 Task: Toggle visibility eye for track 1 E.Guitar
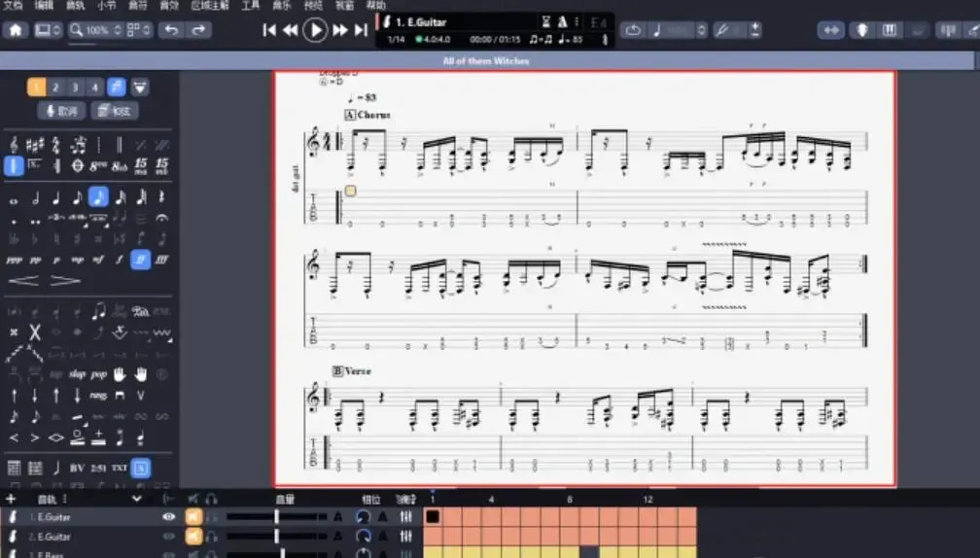pos(169,517)
